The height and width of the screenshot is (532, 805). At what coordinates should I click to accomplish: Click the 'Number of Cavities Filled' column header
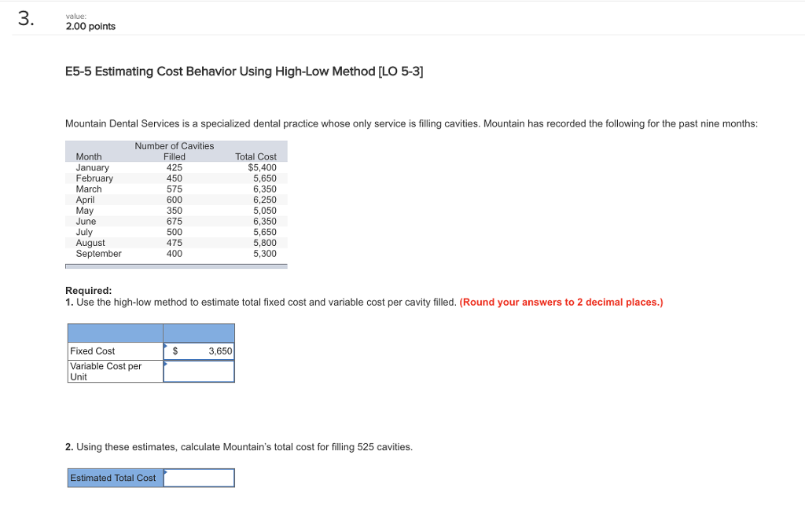pyautogui.click(x=174, y=151)
